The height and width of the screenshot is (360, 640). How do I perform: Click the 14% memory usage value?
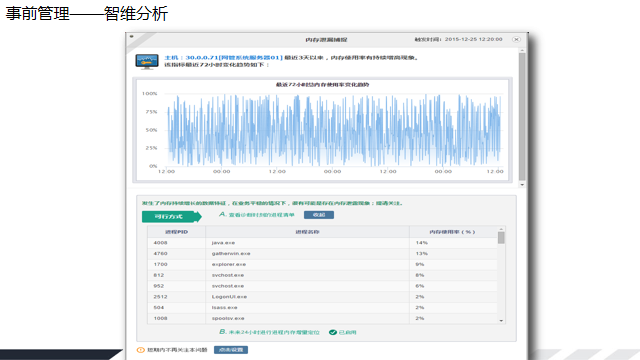pos(422,243)
